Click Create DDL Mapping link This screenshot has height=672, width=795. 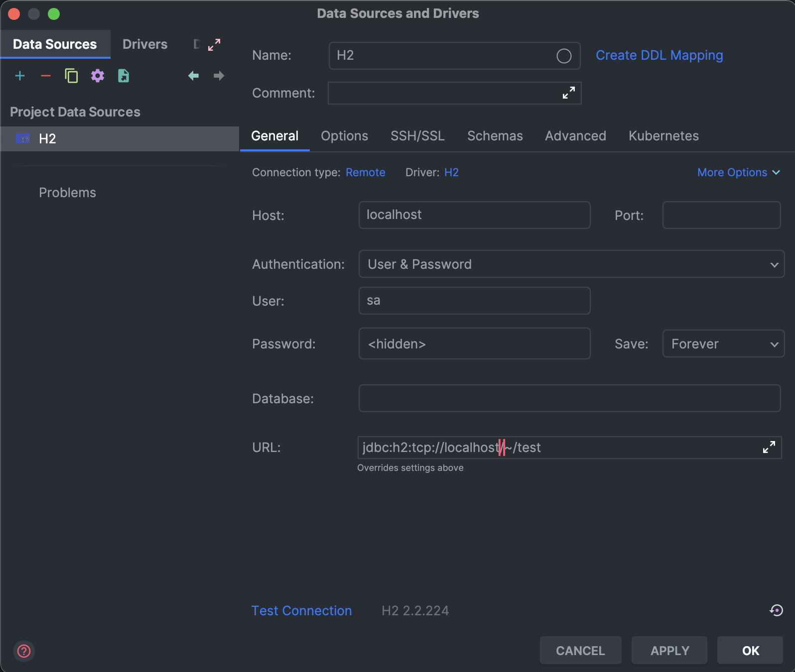coord(660,55)
